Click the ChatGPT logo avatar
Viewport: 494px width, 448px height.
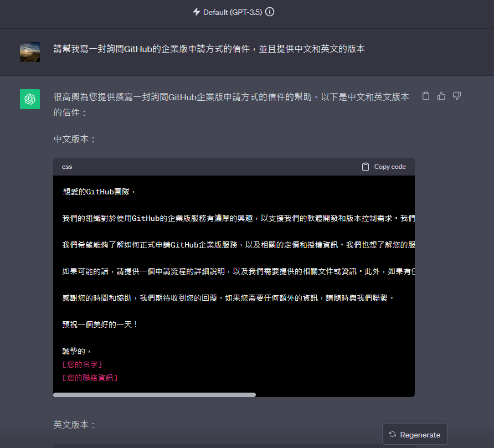30,99
